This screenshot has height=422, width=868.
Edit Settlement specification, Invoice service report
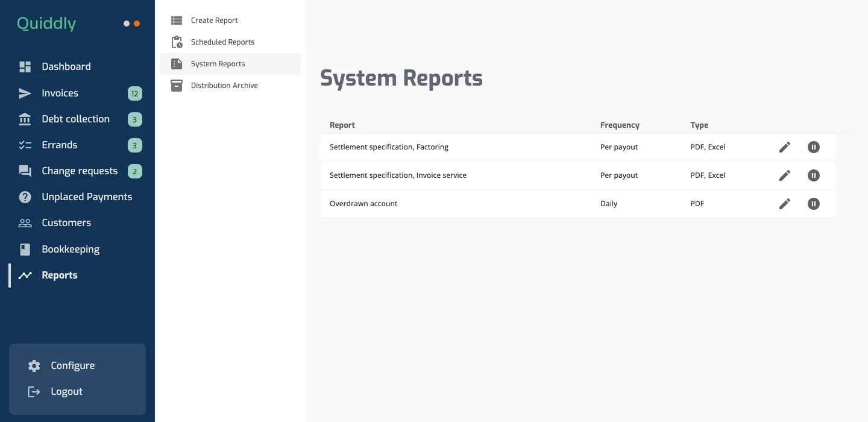tap(785, 175)
